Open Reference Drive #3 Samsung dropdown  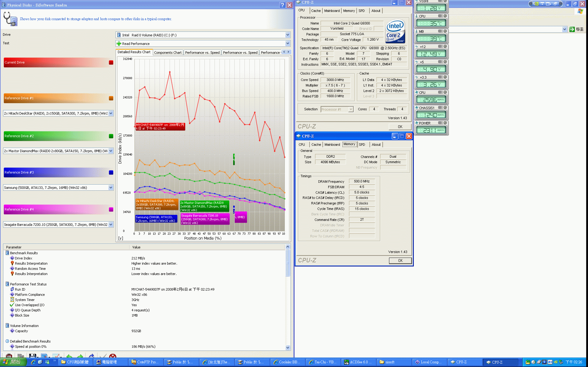[111, 187]
